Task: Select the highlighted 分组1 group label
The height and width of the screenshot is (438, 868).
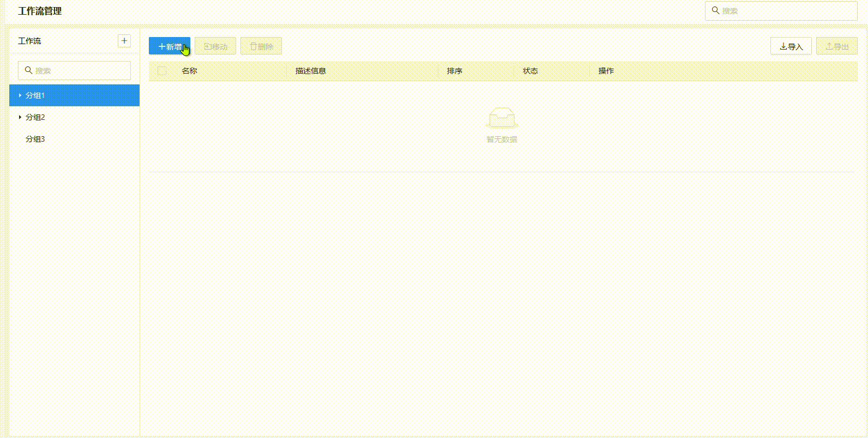Action: (x=35, y=95)
